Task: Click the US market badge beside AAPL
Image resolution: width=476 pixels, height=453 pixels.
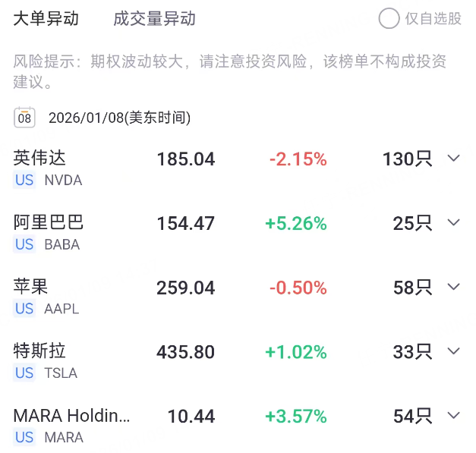Action: 24,309
